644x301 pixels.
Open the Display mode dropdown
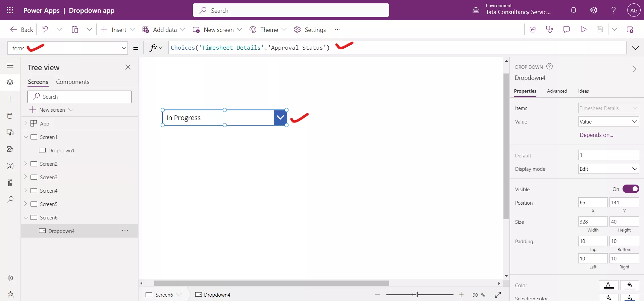608,169
